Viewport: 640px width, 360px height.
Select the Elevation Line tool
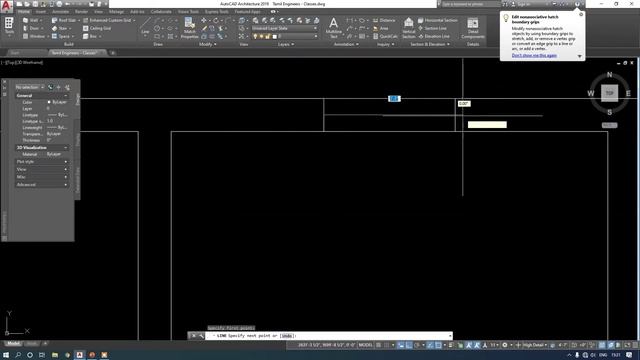[x=434, y=36]
